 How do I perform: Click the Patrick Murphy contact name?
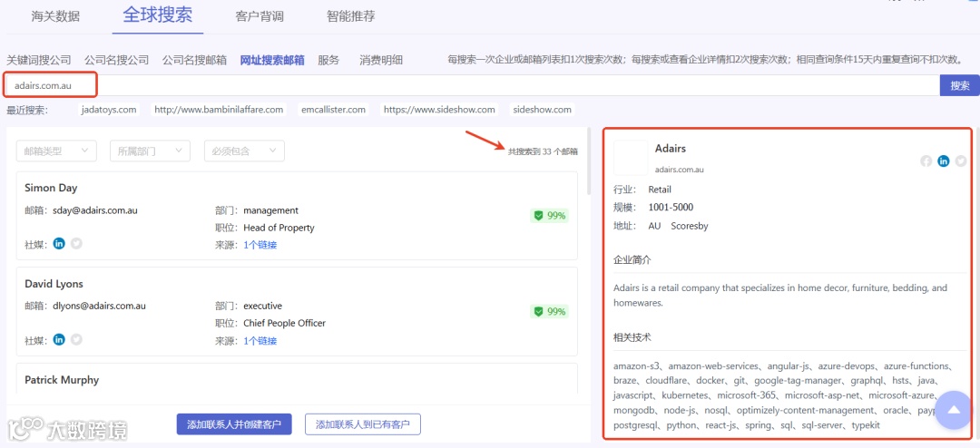pos(62,379)
